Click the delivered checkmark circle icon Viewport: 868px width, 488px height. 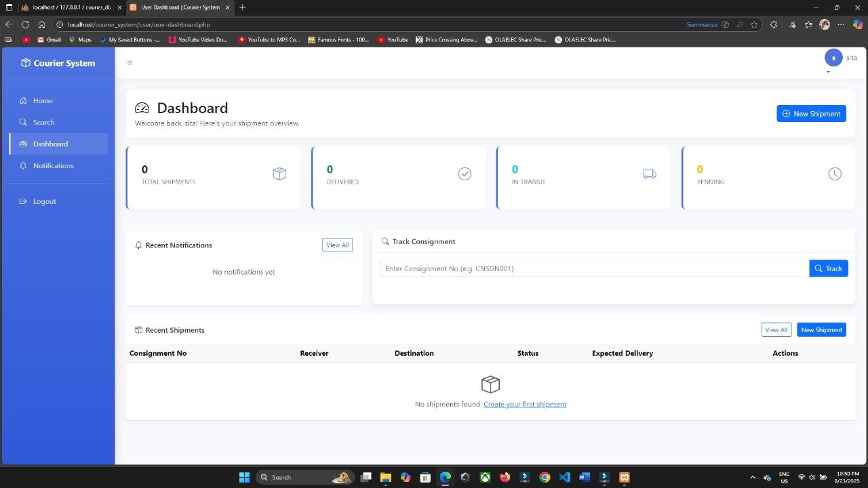click(465, 174)
